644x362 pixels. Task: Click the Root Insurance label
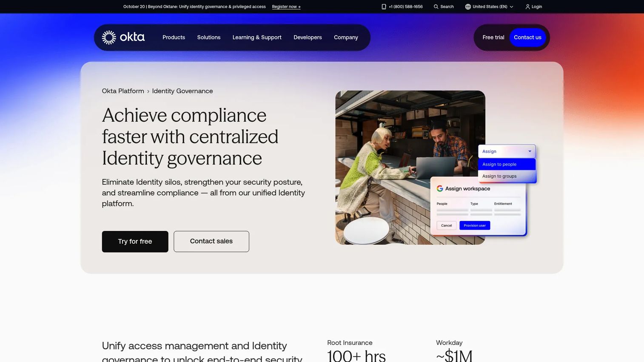(350, 343)
